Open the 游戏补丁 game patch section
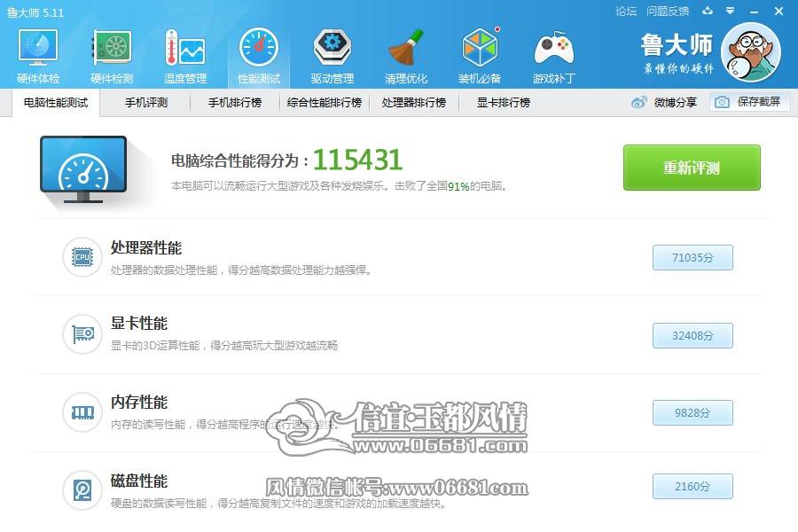This screenshot has height=532, width=798. (x=554, y=56)
